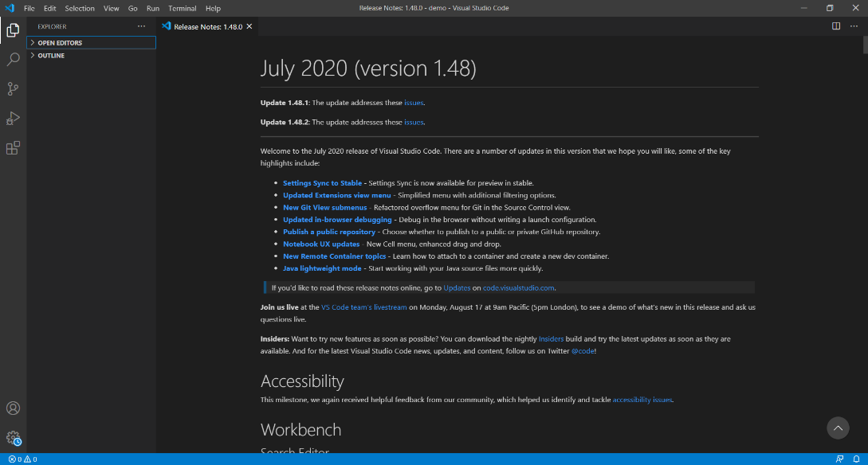
Task: Open the Search icon in Activity Bar
Action: 13,59
